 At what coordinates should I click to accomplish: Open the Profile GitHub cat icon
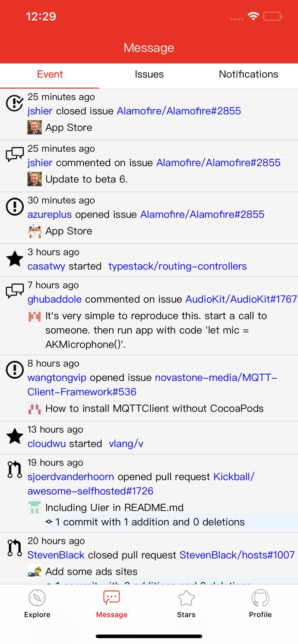click(260, 598)
